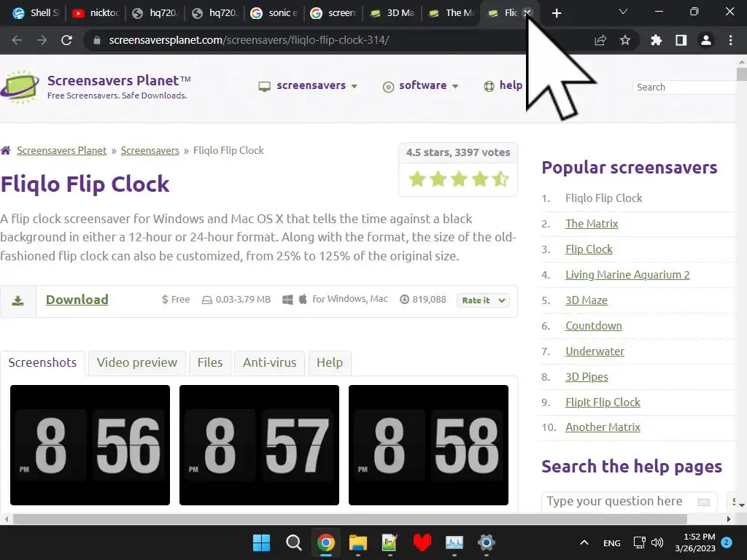Open the Rate it dropdown
The height and width of the screenshot is (560, 747).
(483, 300)
